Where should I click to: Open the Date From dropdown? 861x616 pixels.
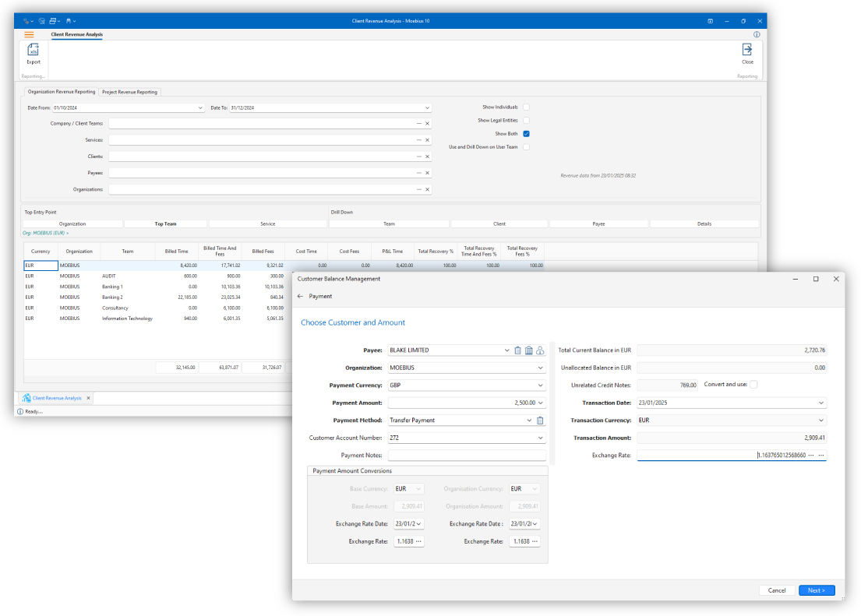tap(200, 107)
